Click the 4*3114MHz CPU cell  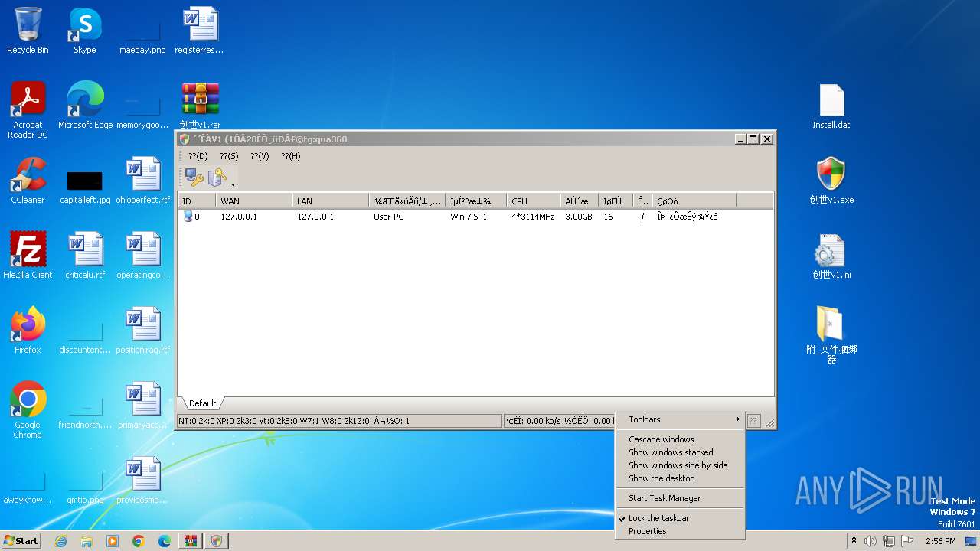[533, 217]
